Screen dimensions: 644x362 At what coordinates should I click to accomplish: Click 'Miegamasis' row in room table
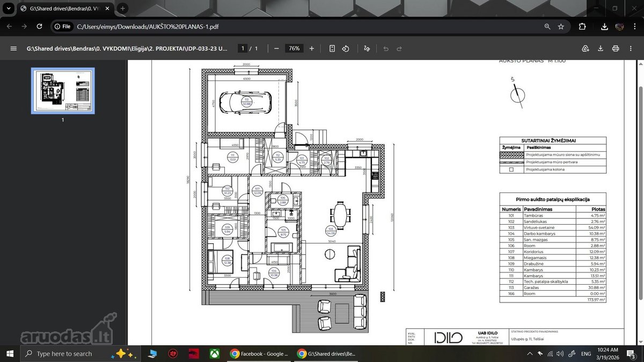click(x=553, y=257)
